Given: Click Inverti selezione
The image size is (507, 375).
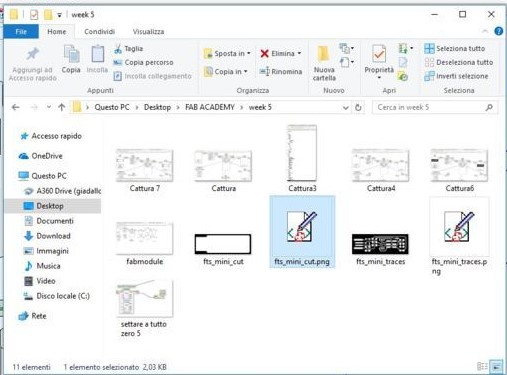Looking at the screenshot, I should coord(456,76).
